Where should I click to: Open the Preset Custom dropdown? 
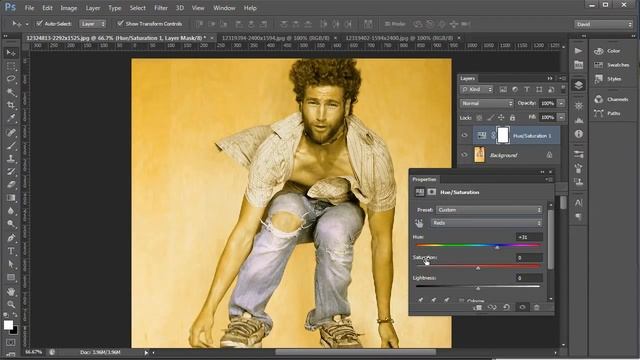(x=489, y=210)
